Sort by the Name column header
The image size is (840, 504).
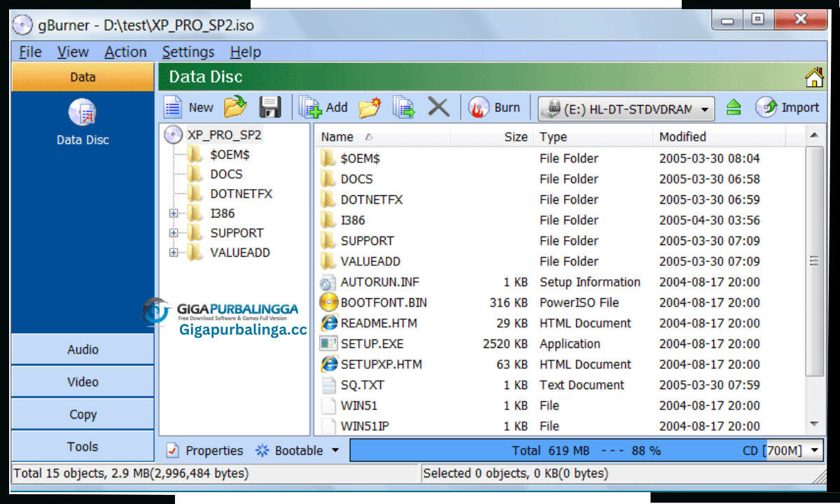(x=383, y=136)
